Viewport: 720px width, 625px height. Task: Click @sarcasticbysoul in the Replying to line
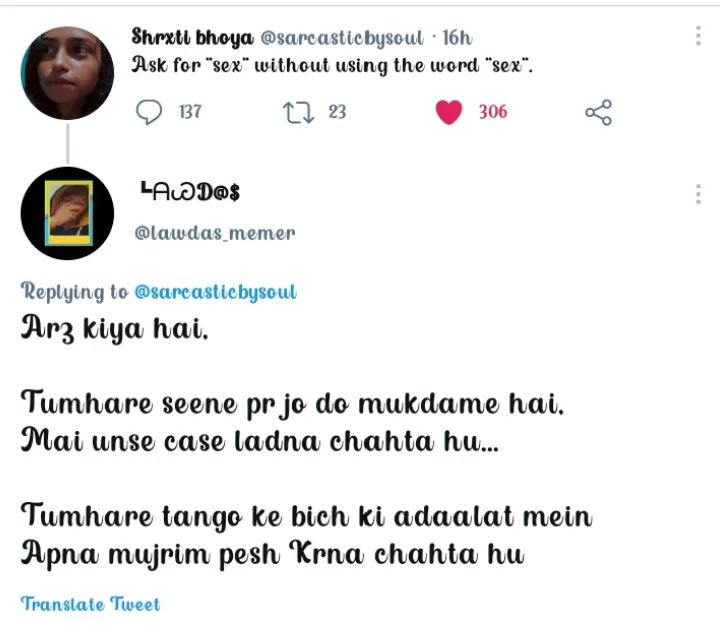tap(215, 292)
